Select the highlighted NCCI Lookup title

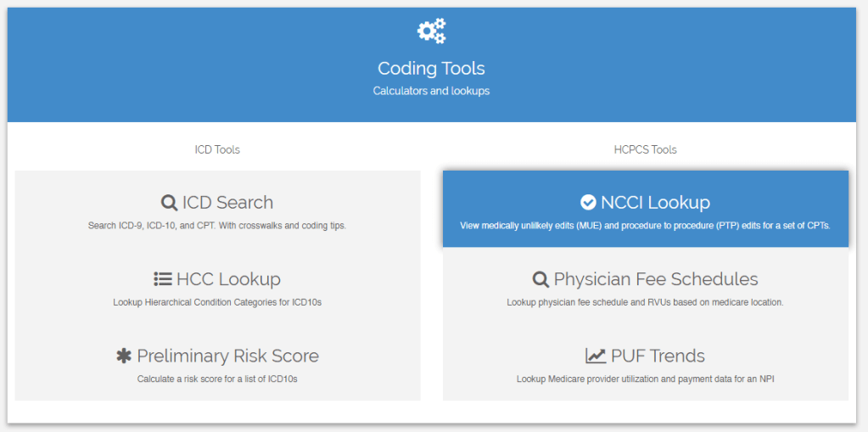point(655,203)
